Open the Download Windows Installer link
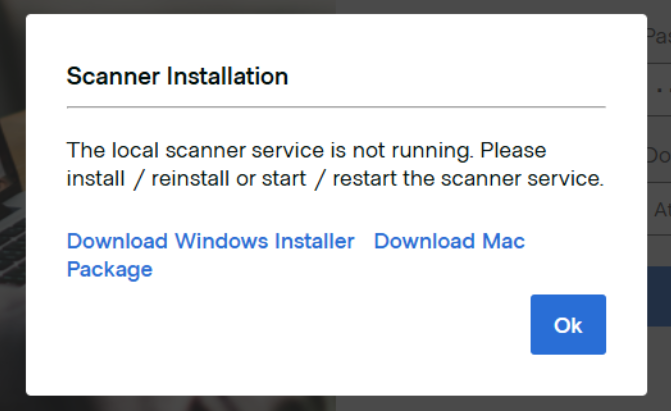The image size is (671, 411). tap(210, 241)
